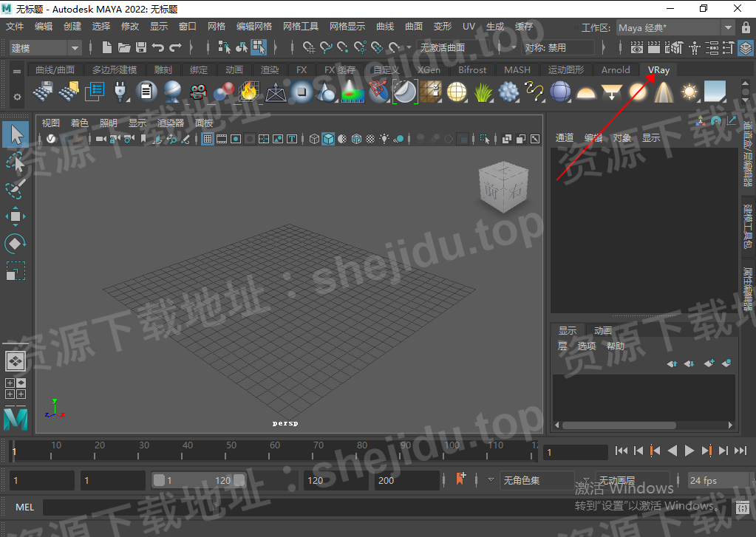Open the Render View window icon
This screenshot has height=537, width=756.
[x=636, y=48]
